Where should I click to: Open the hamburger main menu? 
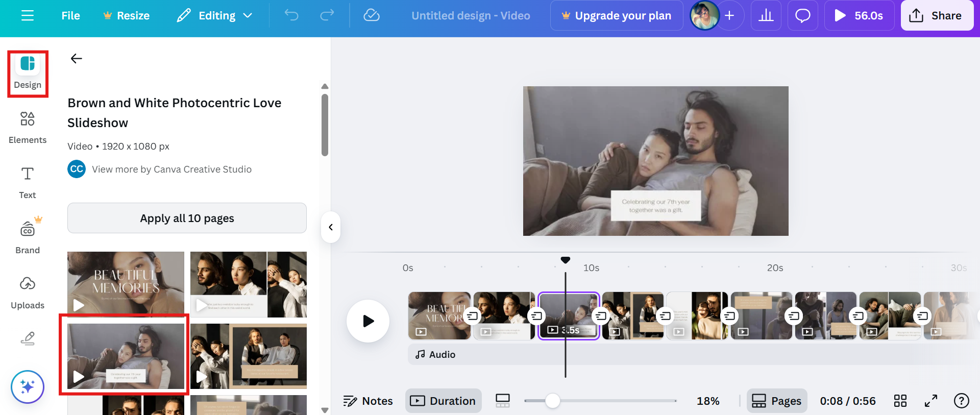(x=28, y=16)
